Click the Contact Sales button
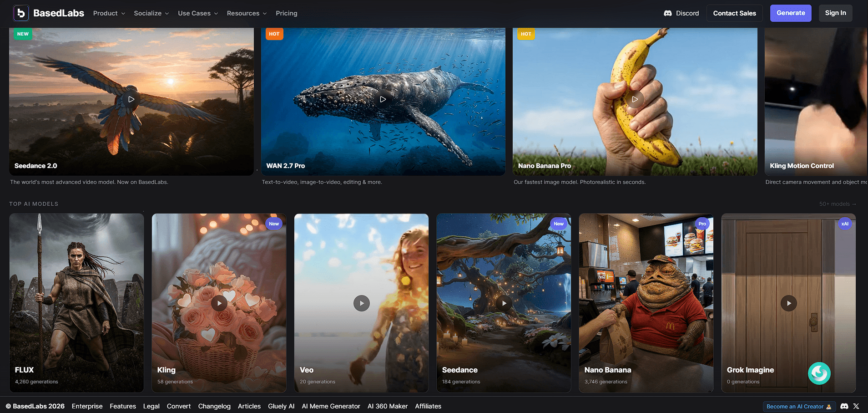Image resolution: width=868 pixels, height=413 pixels. pos(735,13)
